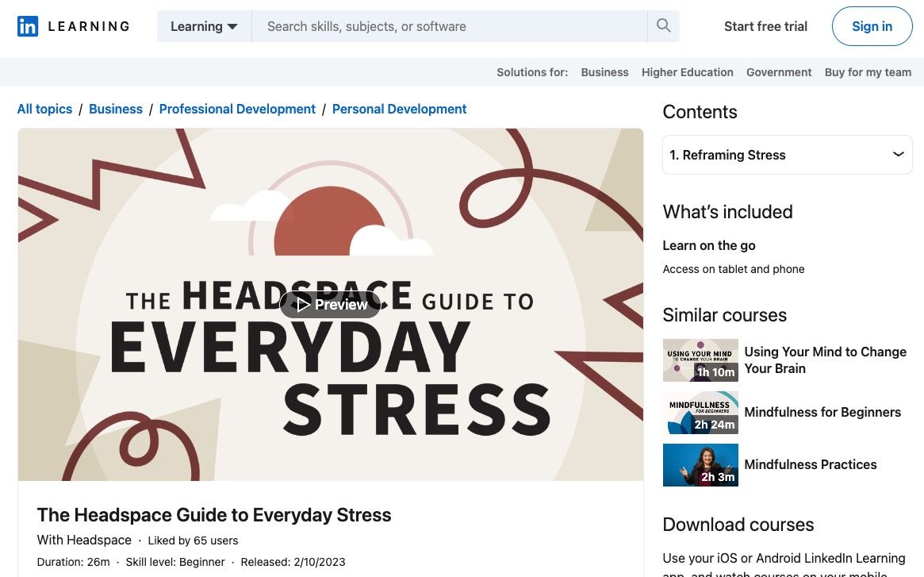
Task: Click the Buy for my team link
Action: pyautogui.click(x=868, y=72)
